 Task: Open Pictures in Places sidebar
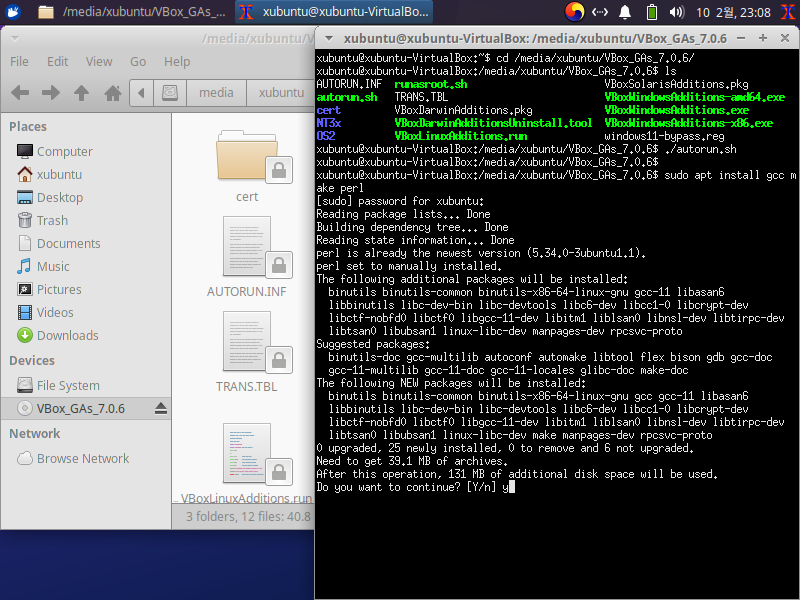87,289
